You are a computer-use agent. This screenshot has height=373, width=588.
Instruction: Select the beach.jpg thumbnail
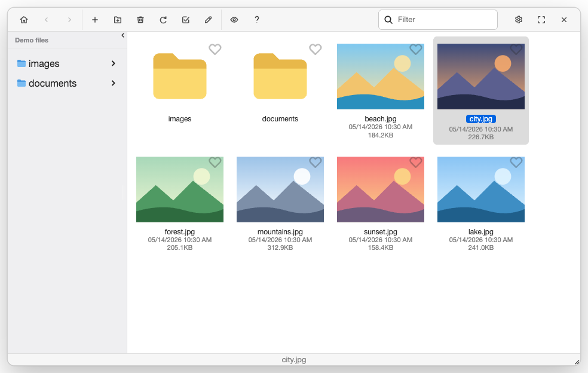point(381,77)
